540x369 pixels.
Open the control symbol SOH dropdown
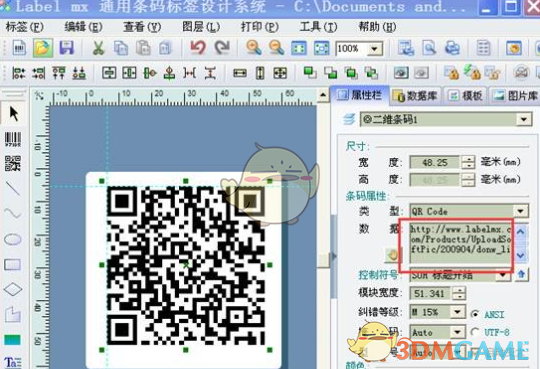tap(503, 275)
